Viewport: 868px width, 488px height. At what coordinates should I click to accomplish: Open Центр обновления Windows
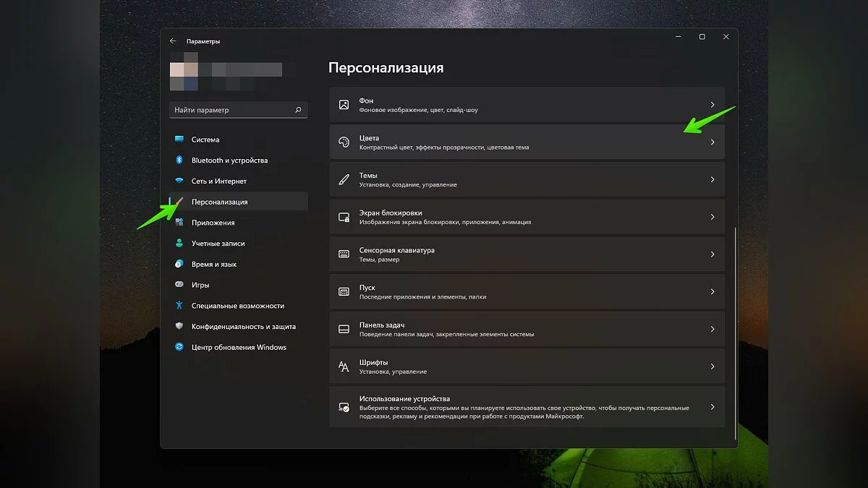[239, 347]
